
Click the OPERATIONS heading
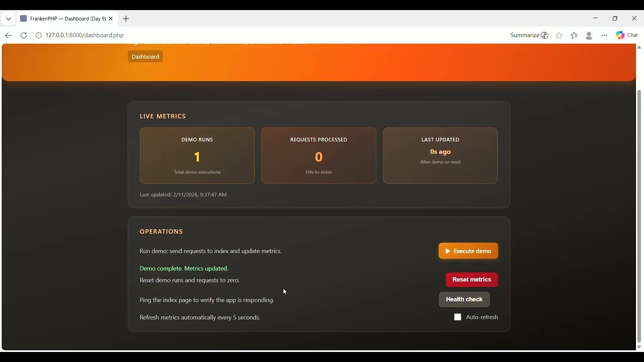coord(162,232)
